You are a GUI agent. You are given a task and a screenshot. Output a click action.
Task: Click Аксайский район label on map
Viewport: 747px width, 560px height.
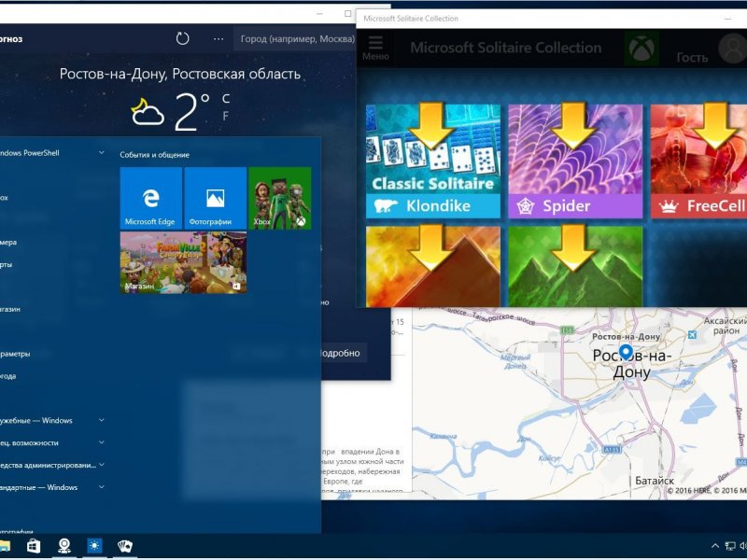coord(725,326)
